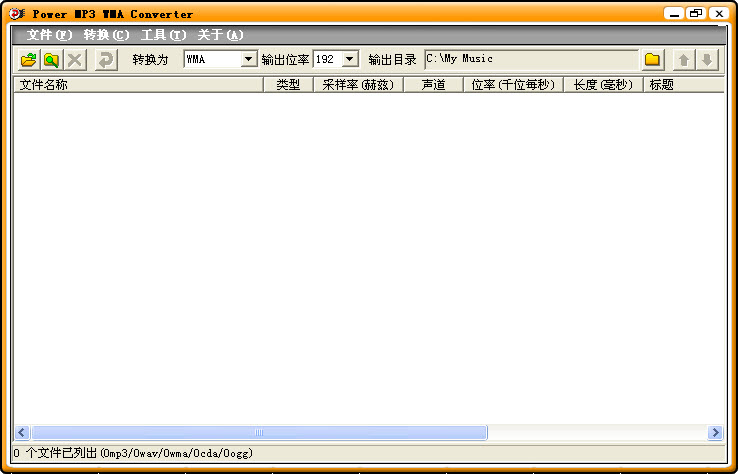Click the move down arrow icon
This screenshot has height=474, width=738.
pyautogui.click(x=707, y=60)
